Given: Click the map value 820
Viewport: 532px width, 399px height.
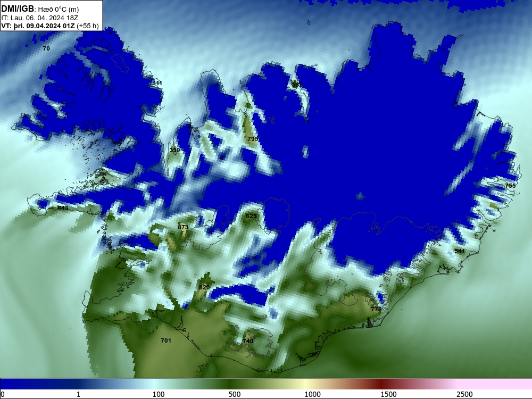Looking at the screenshot, I should 204,287.
